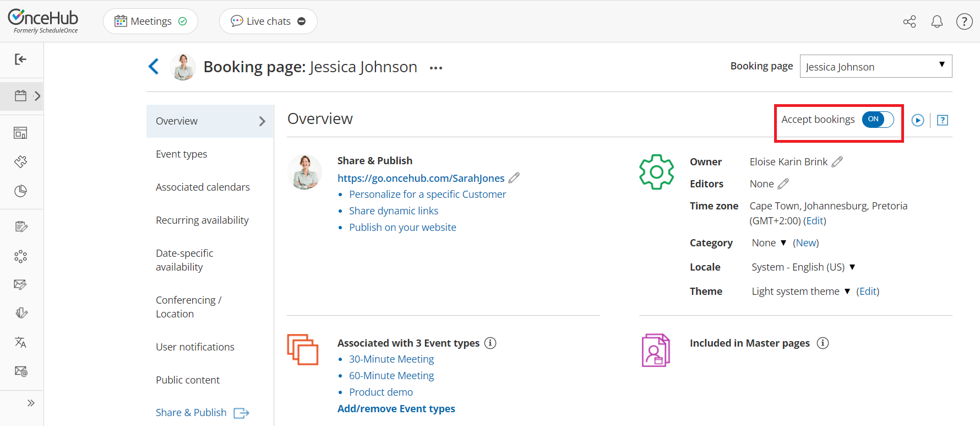
Task: Click info icon beside Master pages
Action: click(x=823, y=343)
